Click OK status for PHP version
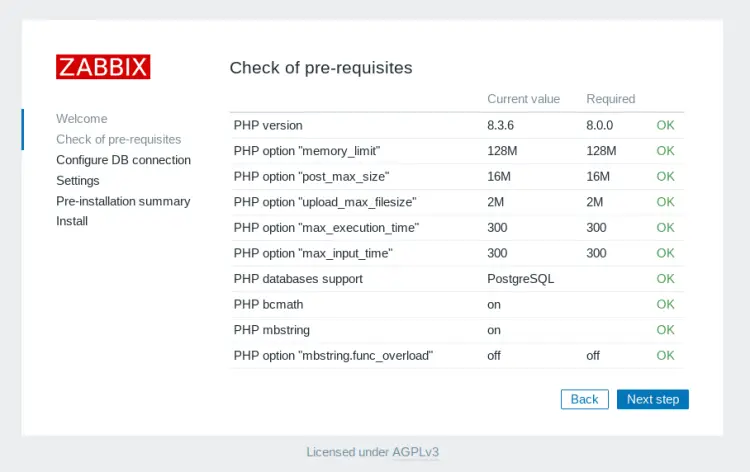Viewport: 750px width, 472px height. pyautogui.click(x=665, y=125)
